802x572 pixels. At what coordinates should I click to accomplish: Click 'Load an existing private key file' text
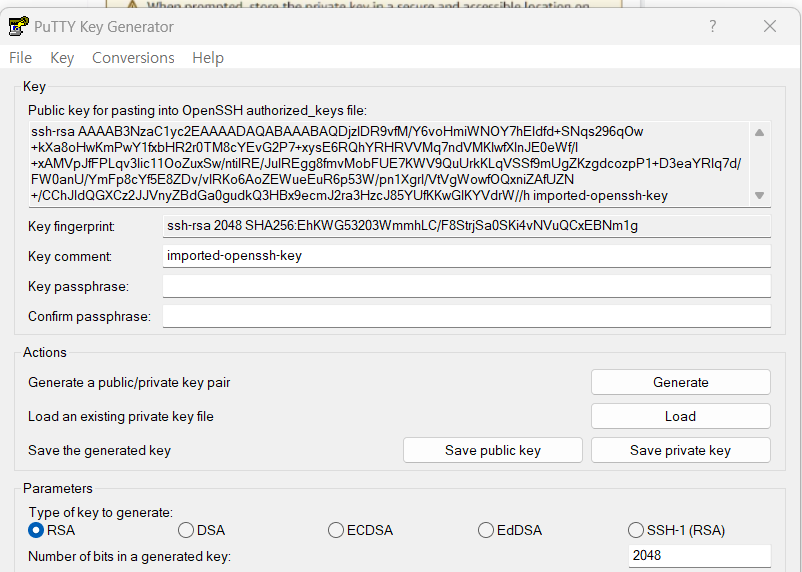pyautogui.click(x=121, y=416)
